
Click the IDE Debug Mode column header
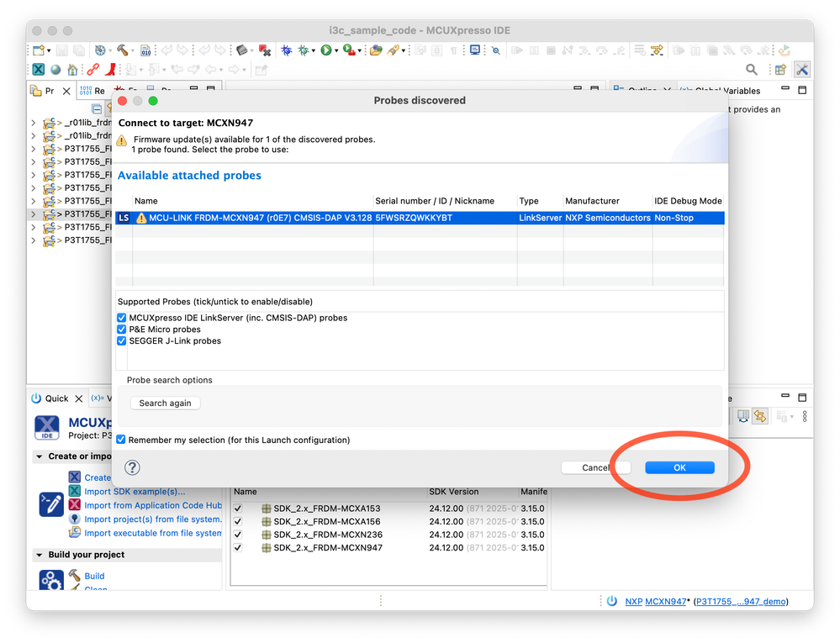(x=688, y=201)
